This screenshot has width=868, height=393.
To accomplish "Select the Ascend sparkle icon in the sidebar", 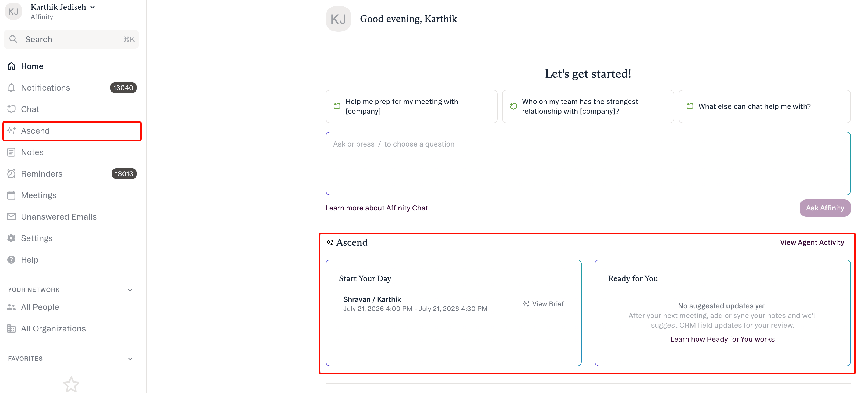I will point(12,131).
